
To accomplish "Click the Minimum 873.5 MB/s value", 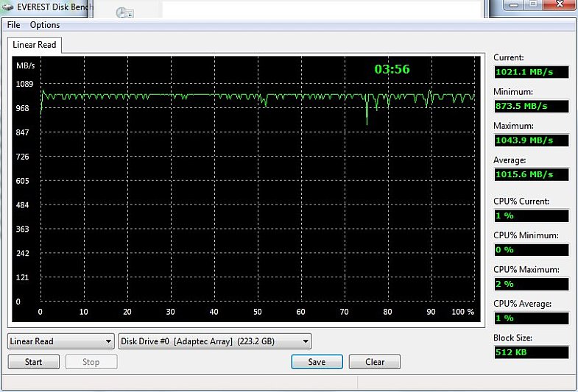I will (532, 106).
